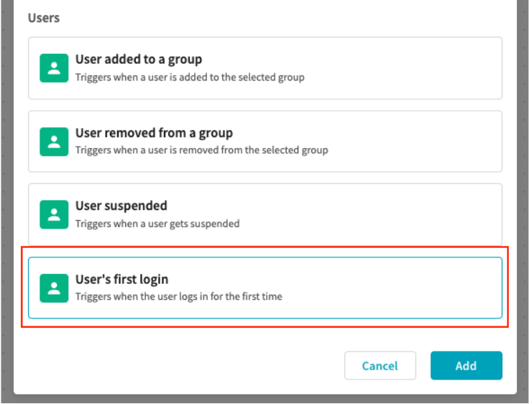Click the green icon beside User removed from a group
The width and height of the screenshot is (532, 404).
click(53, 142)
